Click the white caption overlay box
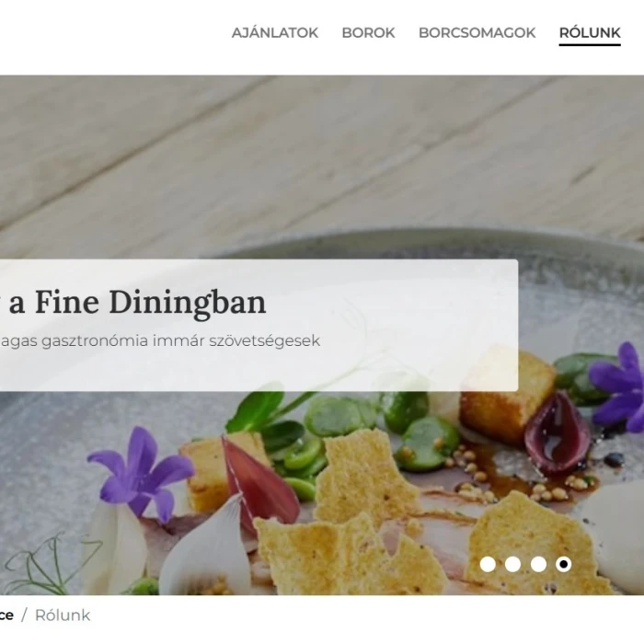The height and width of the screenshot is (644, 644). 259,326
